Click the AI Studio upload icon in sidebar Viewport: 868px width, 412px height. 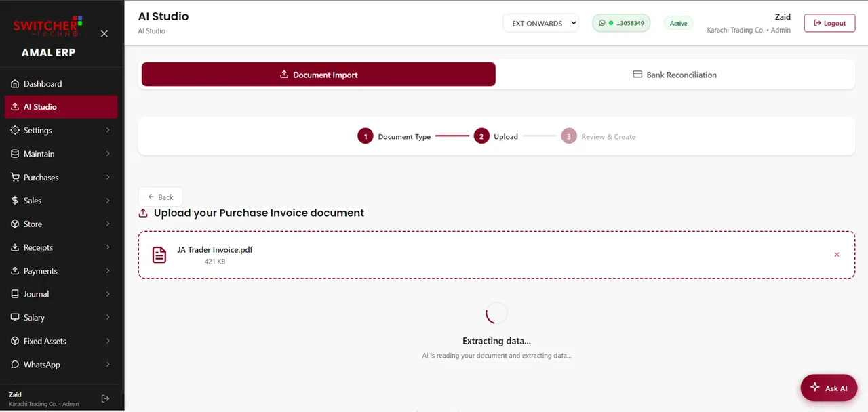pos(15,107)
